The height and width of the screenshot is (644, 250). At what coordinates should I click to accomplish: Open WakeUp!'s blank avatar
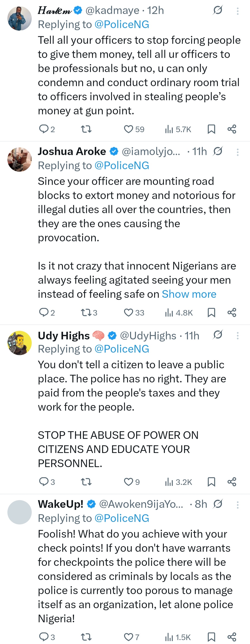click(19, 512)
